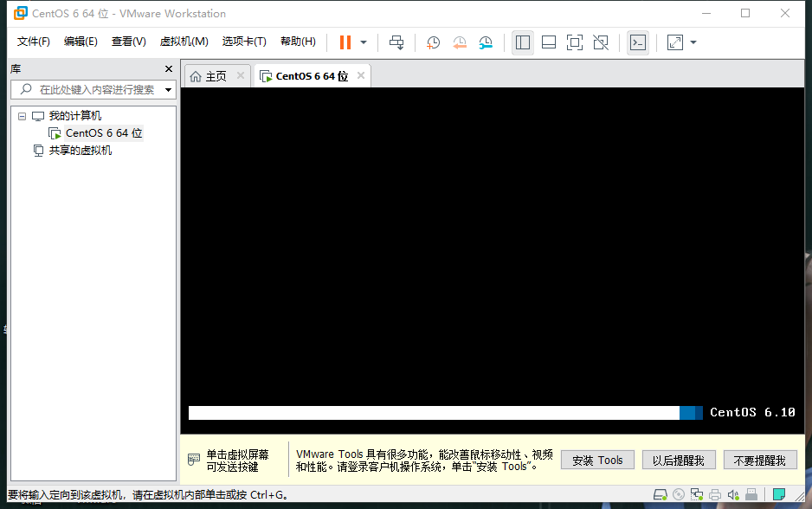Click the search magnifier icon in library
Image resolution: width=812 pixels, height=509 pixels.
pos(26,89)
